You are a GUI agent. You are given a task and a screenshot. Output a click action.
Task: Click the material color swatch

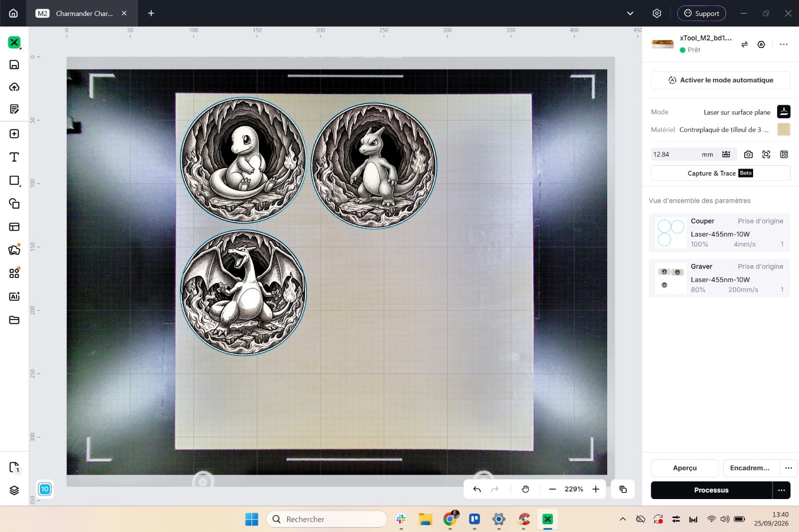(x=784, y=130)
